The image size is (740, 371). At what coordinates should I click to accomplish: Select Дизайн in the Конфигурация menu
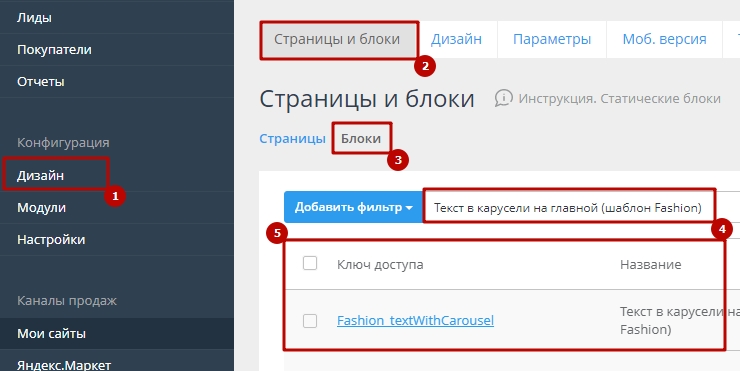[x=40, y=176]
